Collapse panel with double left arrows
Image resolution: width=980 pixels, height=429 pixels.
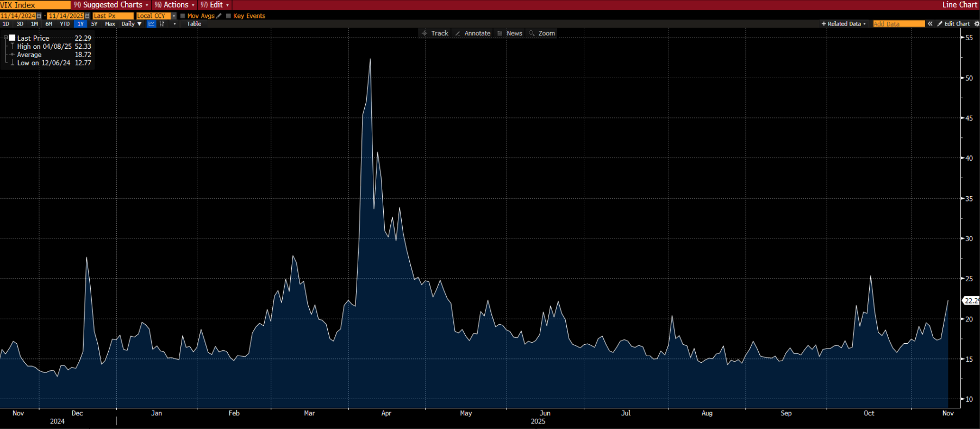coord(930,24)
